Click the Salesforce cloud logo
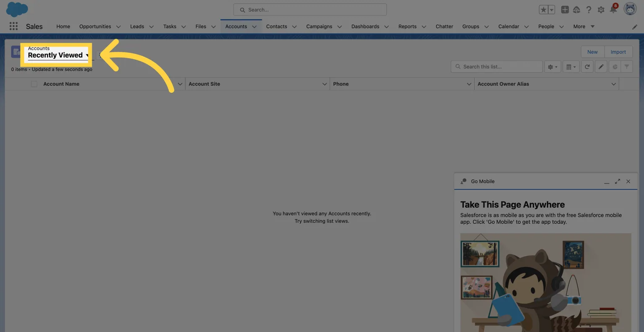This screenshot has height=332, width=644. click(x=17, y=9)
